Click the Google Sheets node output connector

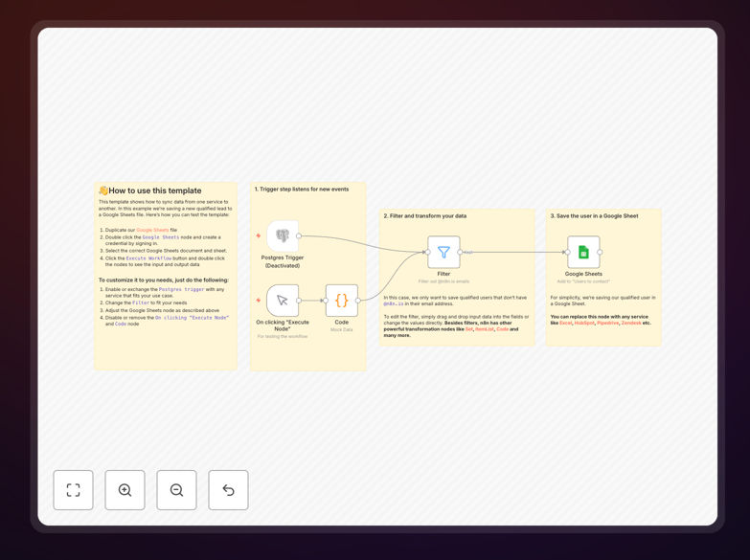pyautogui.click(x=600, y=252)
